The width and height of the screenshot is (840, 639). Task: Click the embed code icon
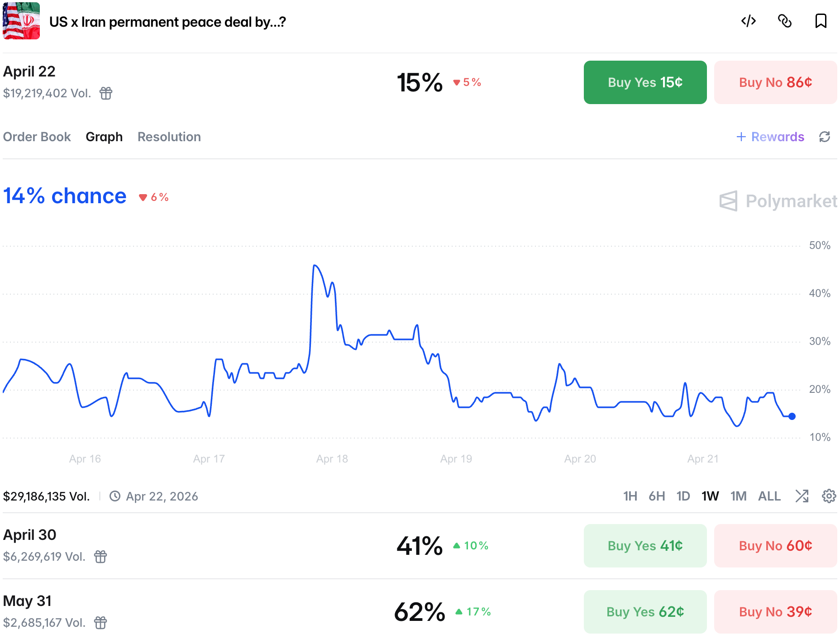pos(748,21)
